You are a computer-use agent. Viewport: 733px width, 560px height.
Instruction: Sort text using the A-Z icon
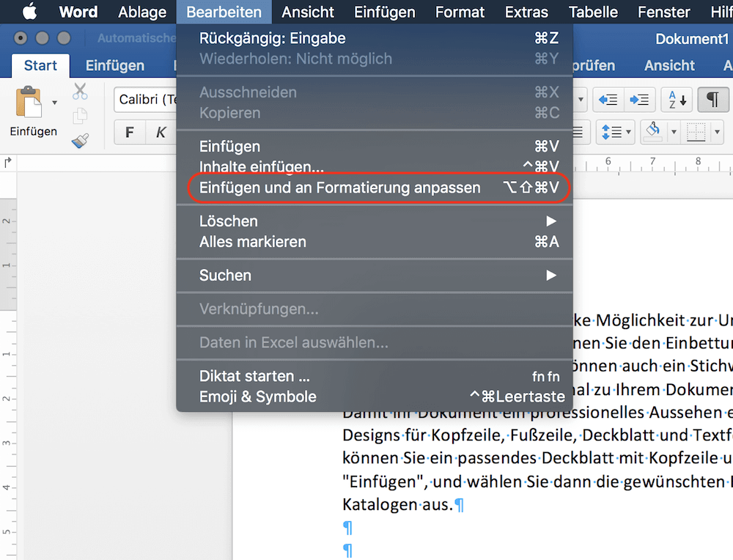point(676,98)
